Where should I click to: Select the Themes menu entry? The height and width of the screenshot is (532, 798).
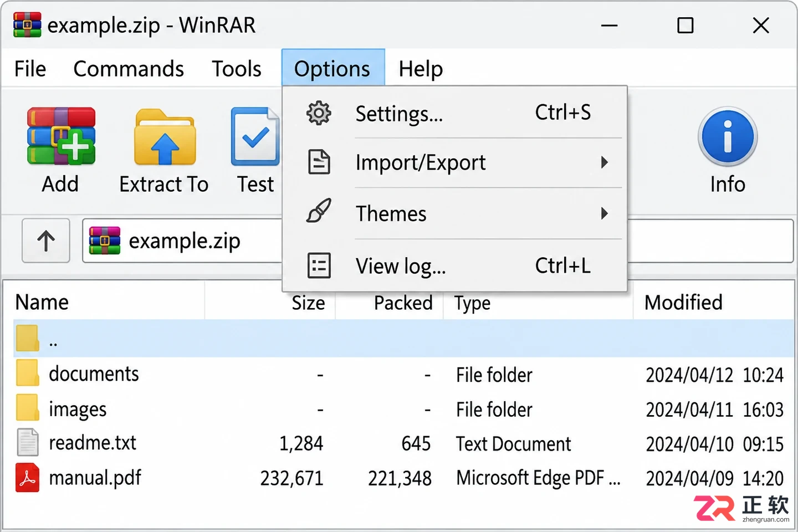point(454,213)
